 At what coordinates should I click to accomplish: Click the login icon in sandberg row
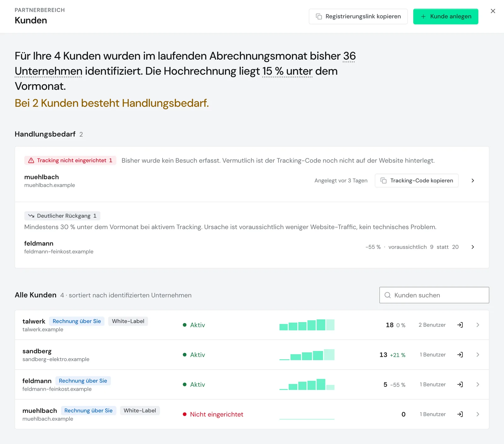[x=460, y=355]
